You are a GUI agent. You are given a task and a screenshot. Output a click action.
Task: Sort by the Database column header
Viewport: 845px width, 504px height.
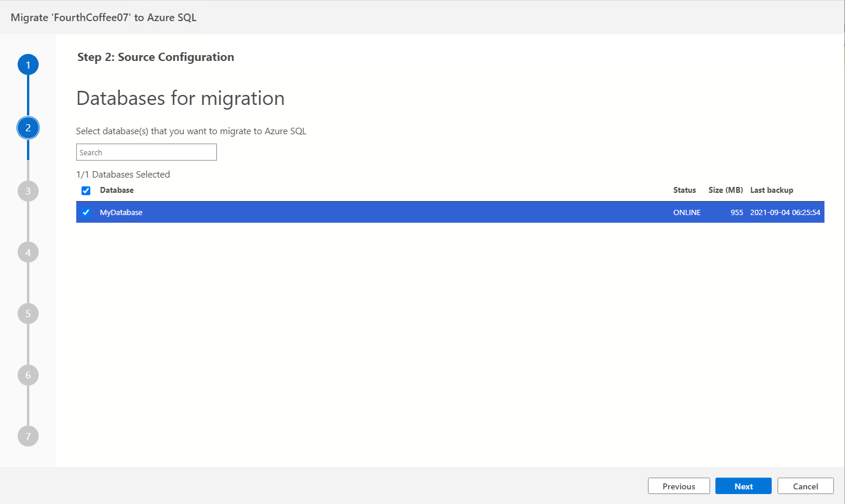pos(117,190)
